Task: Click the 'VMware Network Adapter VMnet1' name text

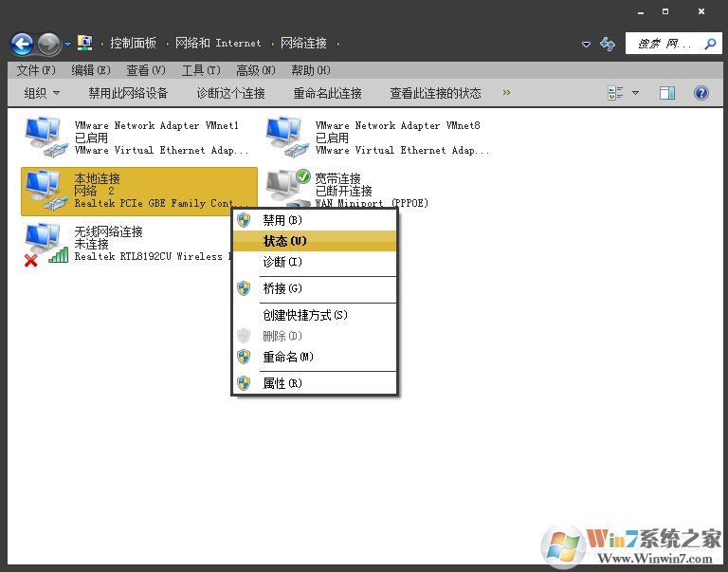Action: point(156,125)
